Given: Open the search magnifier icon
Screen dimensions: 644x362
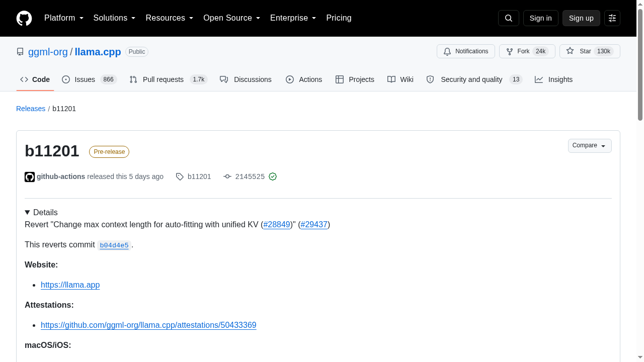Looking at the screenshot, I should point(509,18).
